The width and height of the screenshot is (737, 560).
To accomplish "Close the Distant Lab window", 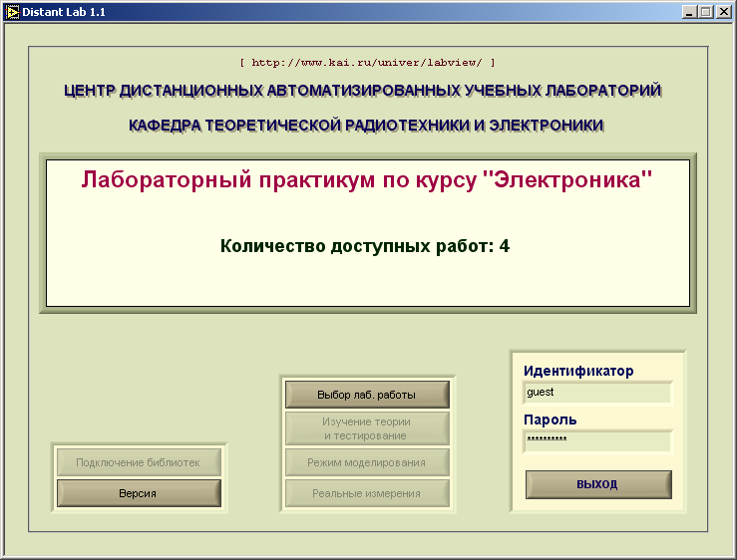I will 723,12.
